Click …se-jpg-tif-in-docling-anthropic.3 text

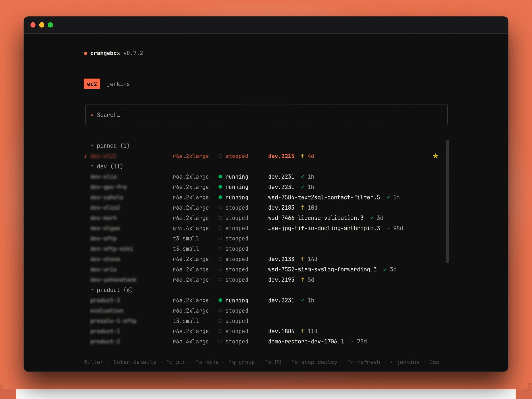(324, 228)
